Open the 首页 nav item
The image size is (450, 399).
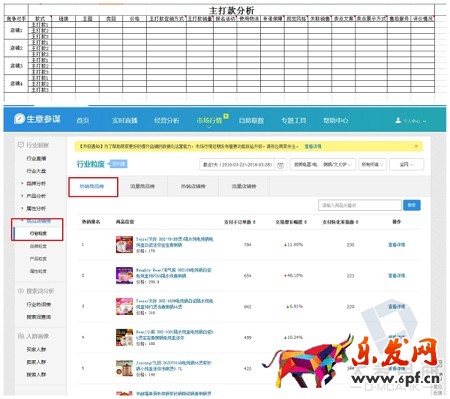[x=83, y=120]
